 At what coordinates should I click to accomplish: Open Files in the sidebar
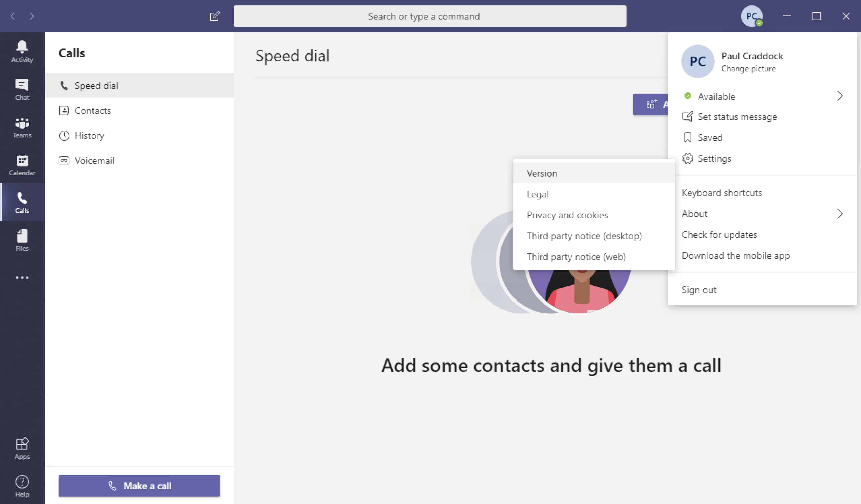pos(22,240)
